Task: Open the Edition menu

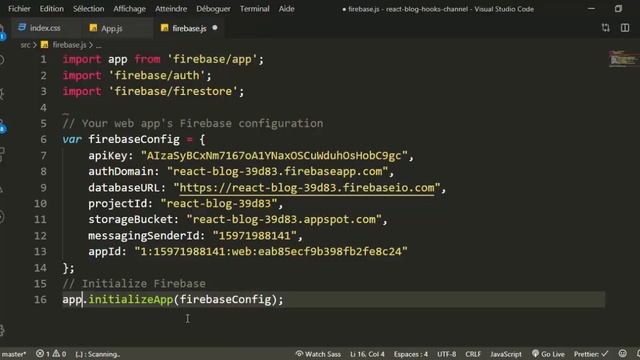Action: click(51, 9)
